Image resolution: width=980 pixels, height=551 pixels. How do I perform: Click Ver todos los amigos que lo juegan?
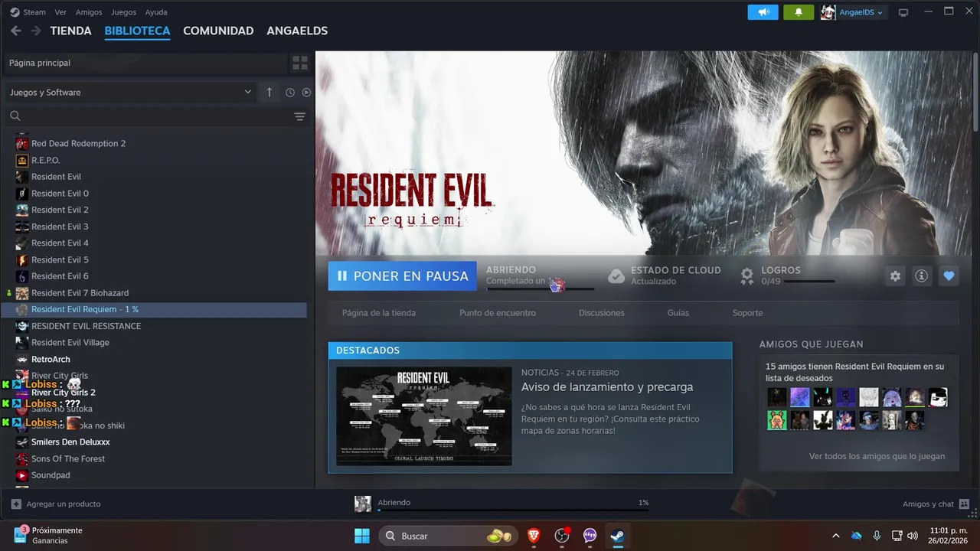click(x=877, y=456)
